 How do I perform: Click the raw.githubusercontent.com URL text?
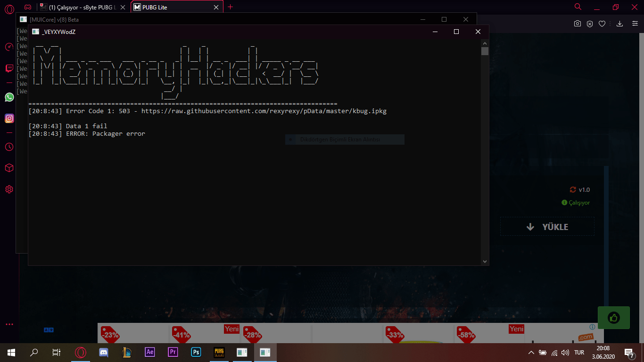click(x=264, y=111)
